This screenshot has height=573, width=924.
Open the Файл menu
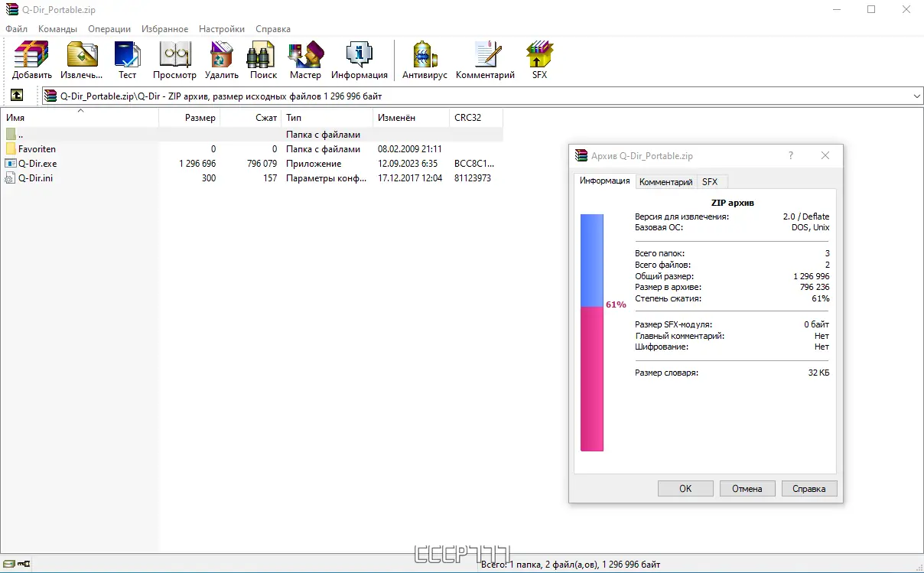pyautogui.click(x=16, y=29)
